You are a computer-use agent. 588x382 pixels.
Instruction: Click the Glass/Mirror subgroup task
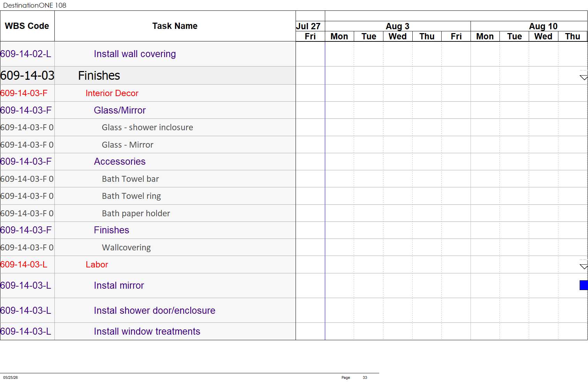point(120,110)
